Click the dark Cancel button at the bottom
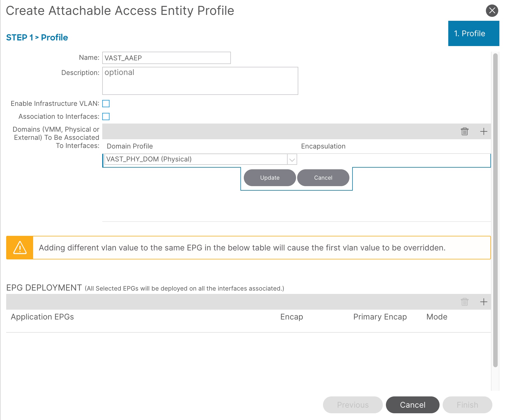The image size is (505, 420). 412,405
